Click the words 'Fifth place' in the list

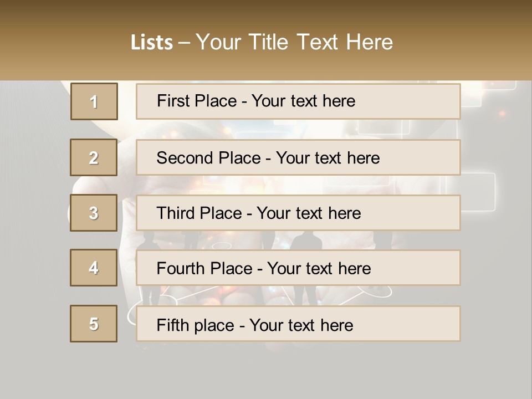point(196,325)
